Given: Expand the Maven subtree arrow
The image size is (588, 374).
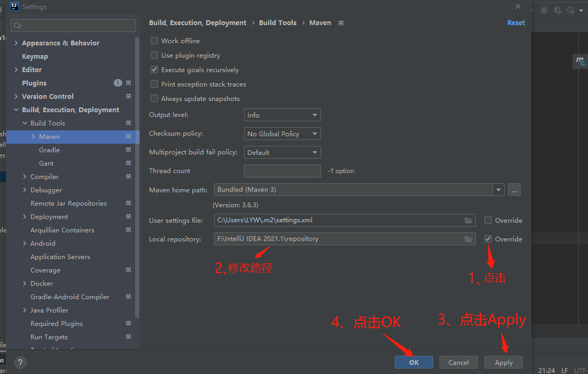Looking at the screenshot, I should (33, 137).
